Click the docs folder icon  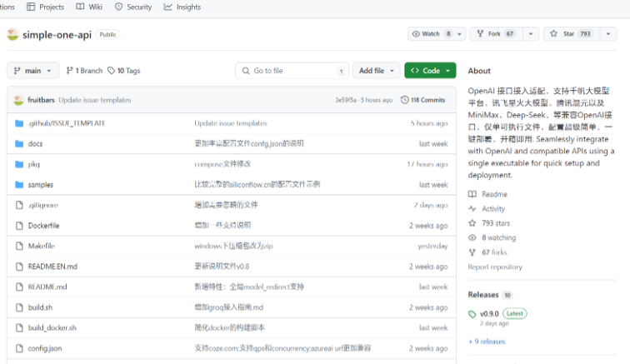click(x=19, y=143)
